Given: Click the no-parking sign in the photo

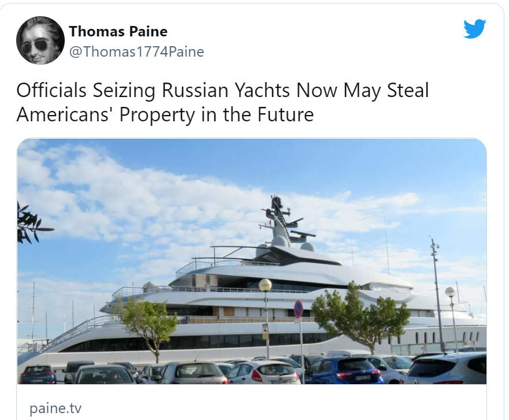Looking at the screenshot, I should [x=298, y=309].
